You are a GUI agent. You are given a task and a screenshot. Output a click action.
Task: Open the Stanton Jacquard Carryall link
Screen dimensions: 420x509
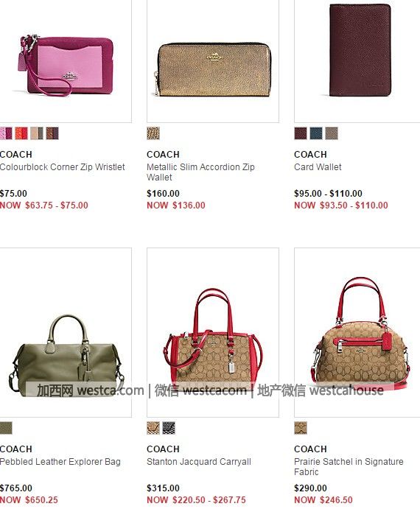(x=199, y=462)
